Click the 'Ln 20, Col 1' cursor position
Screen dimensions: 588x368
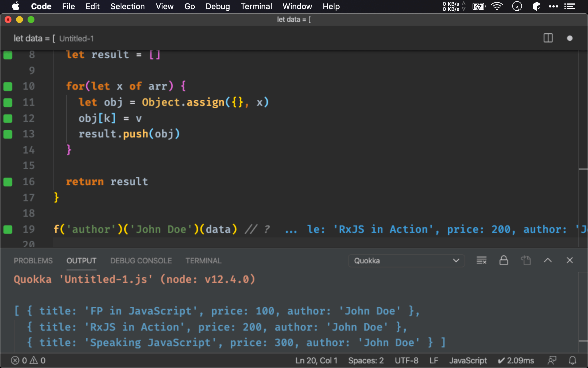316,361
